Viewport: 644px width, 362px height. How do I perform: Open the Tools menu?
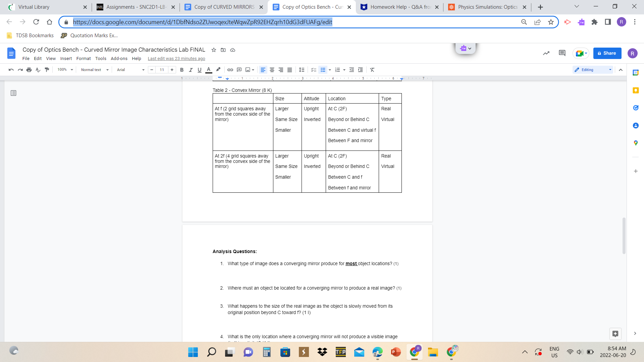(x=101, y=58)
